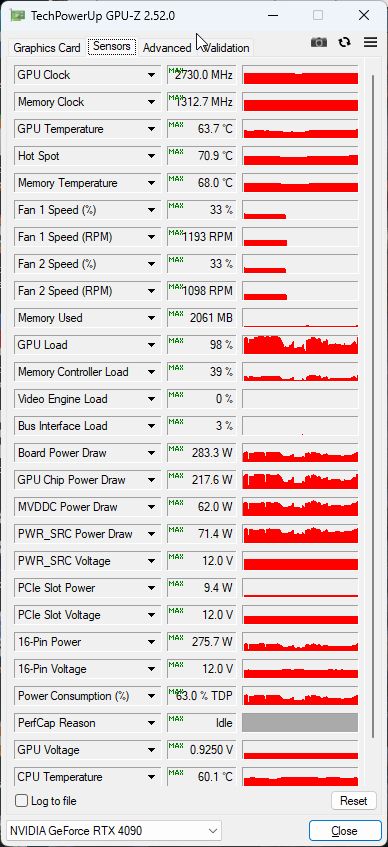Click the 16-Pin Power value 275.7 W

pyautogui.click(x=202, y=642)
